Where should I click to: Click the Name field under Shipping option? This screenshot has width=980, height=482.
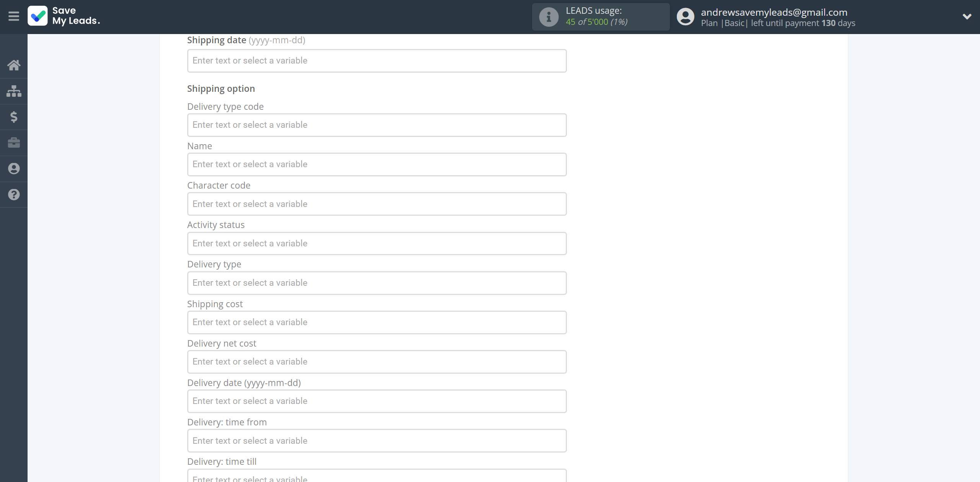pos(376,164)
